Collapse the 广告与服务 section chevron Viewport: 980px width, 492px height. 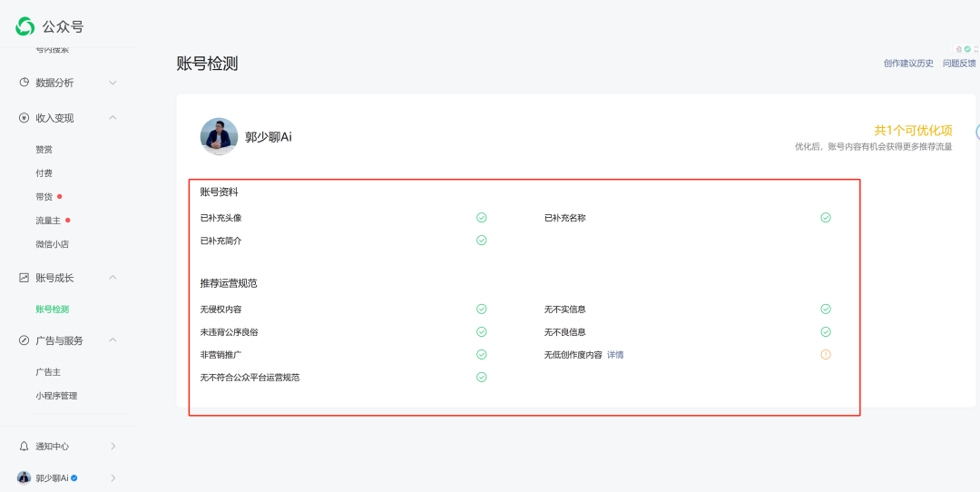[113, 340]
